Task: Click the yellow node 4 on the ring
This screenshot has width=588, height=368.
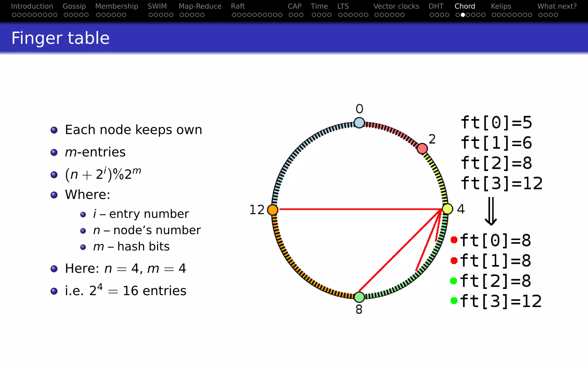Action: [x=447, y=209]
